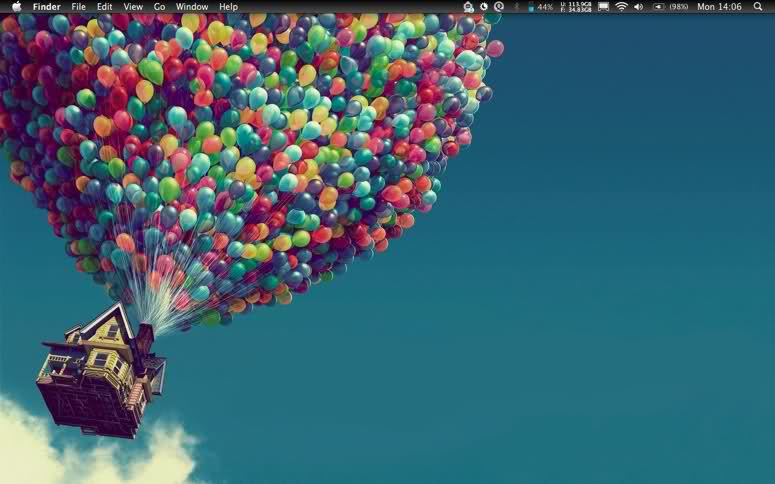Click the Bluetooth status icon
The width and height of the screenshot is (775, 484).
coord(517,6)
